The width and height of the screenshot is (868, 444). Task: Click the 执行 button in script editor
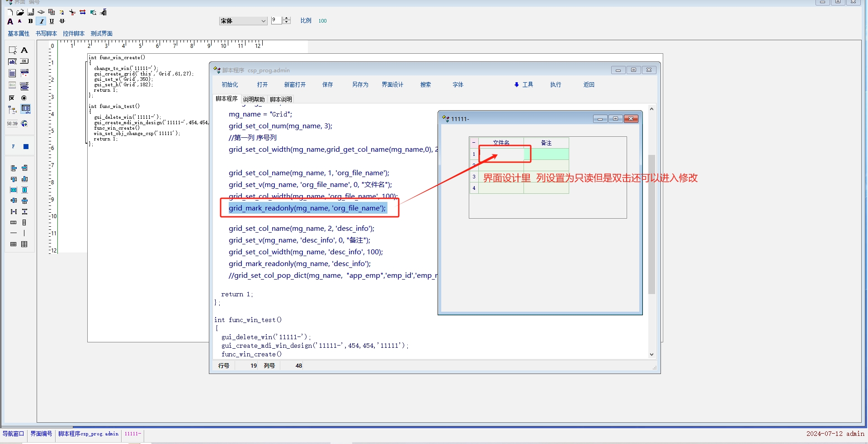[556, 85]
